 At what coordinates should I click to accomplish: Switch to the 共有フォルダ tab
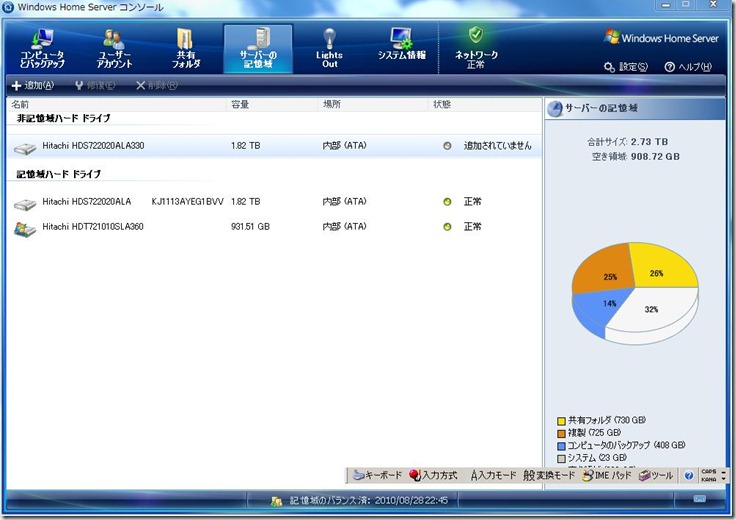185,49
